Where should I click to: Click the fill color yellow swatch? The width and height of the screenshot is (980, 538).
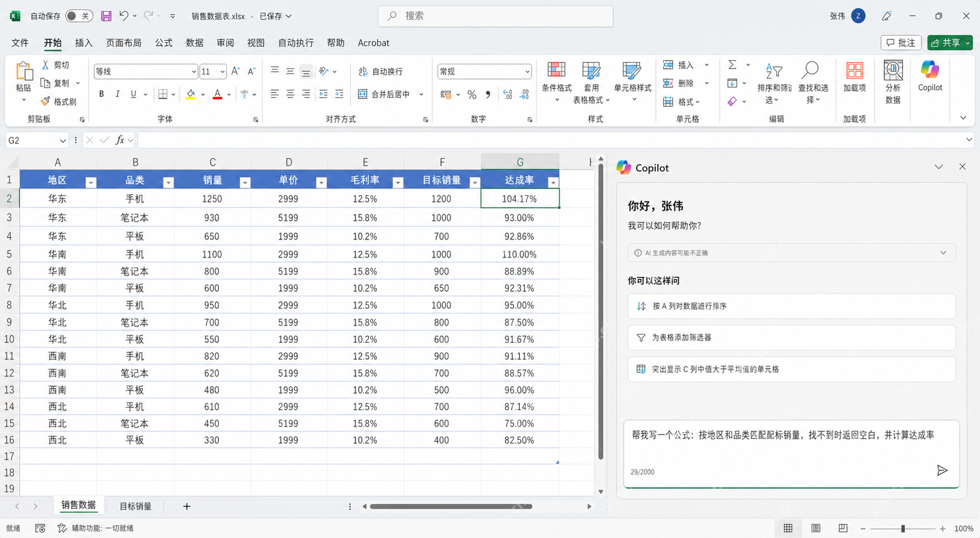(x=190, y=94)
